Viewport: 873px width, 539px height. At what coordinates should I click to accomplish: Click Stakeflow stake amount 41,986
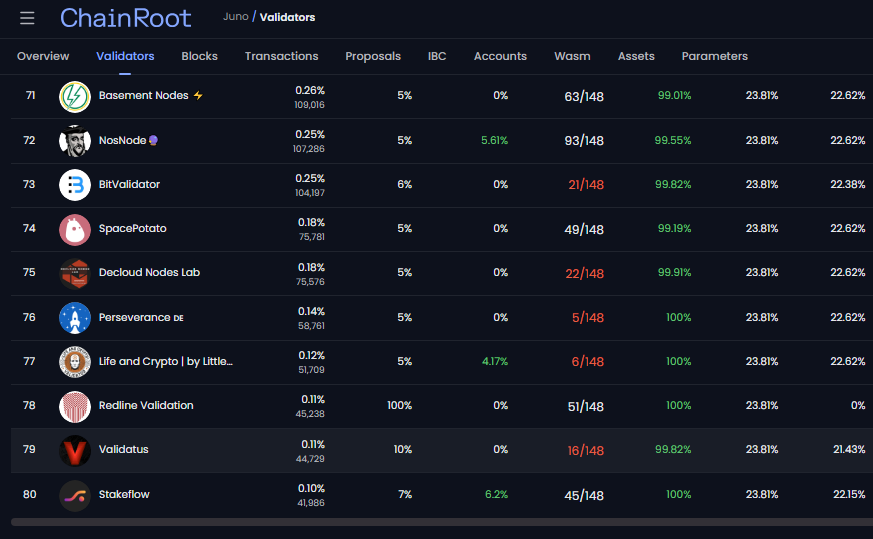coord(311,503)
